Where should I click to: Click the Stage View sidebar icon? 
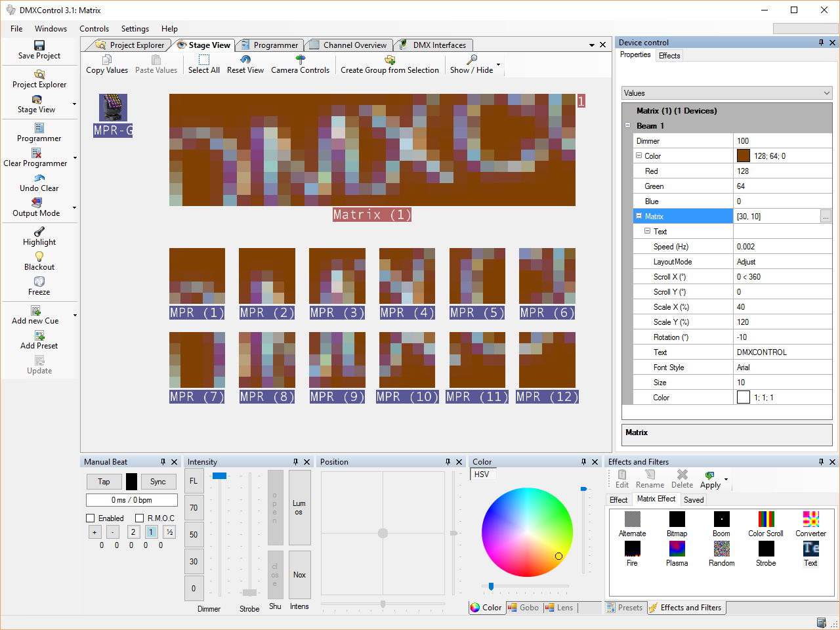(x=37, y=99)
